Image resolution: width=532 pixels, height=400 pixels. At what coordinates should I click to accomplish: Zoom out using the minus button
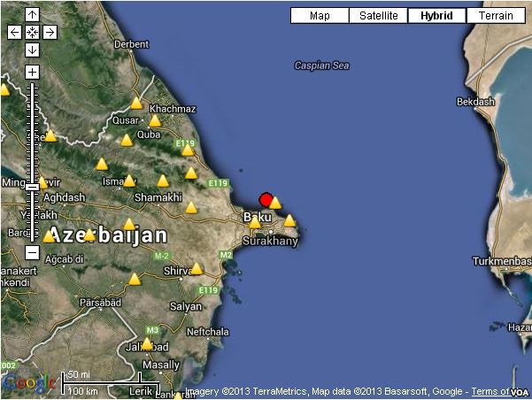tap(32, 251)
